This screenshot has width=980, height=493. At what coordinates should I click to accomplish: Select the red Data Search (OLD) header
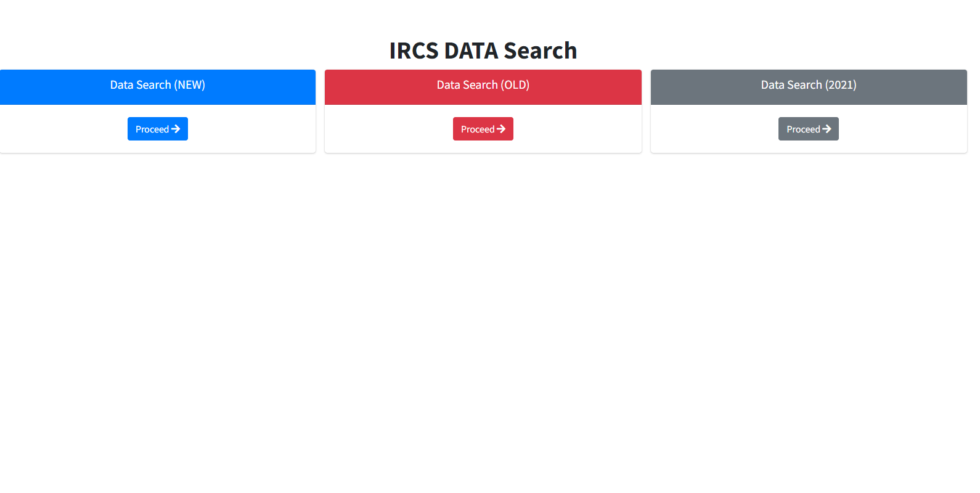point(483,86)
